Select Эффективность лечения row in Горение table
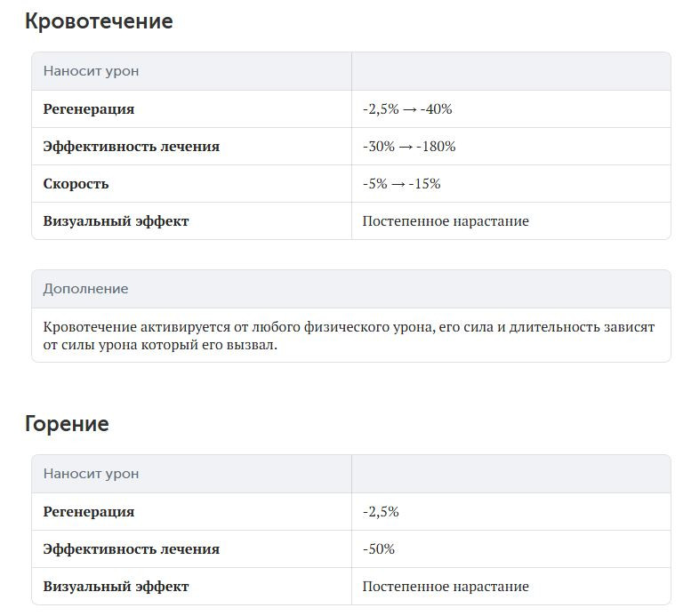 click(x=131, y=549)
